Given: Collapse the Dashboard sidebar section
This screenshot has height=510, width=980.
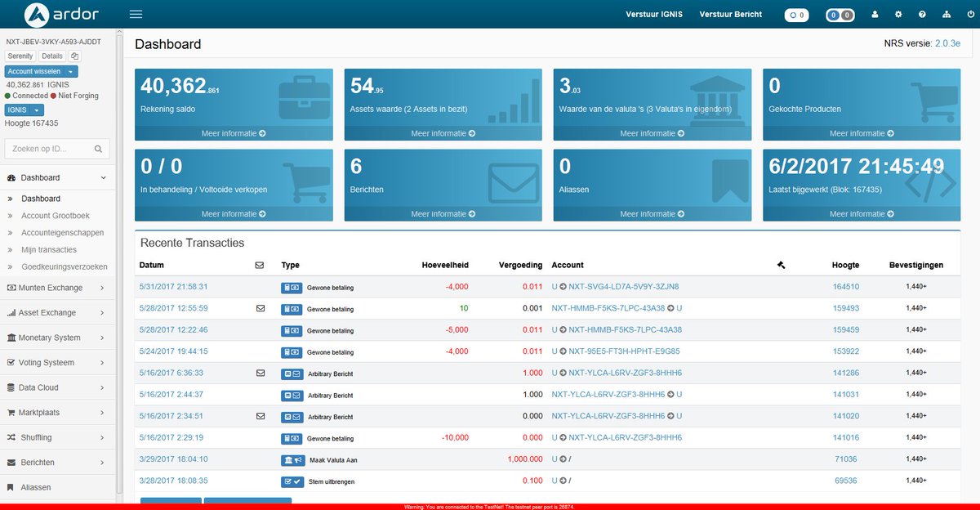Looking at the screenshot, I should tap(58, 177).
